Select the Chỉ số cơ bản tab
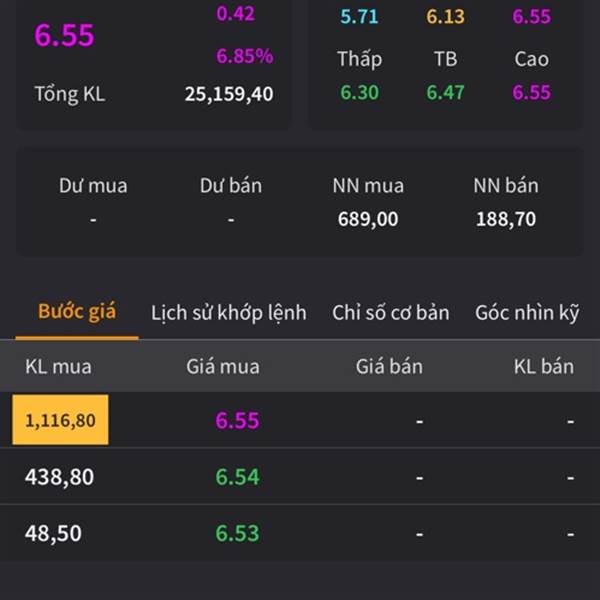 (x=391, y=313)
